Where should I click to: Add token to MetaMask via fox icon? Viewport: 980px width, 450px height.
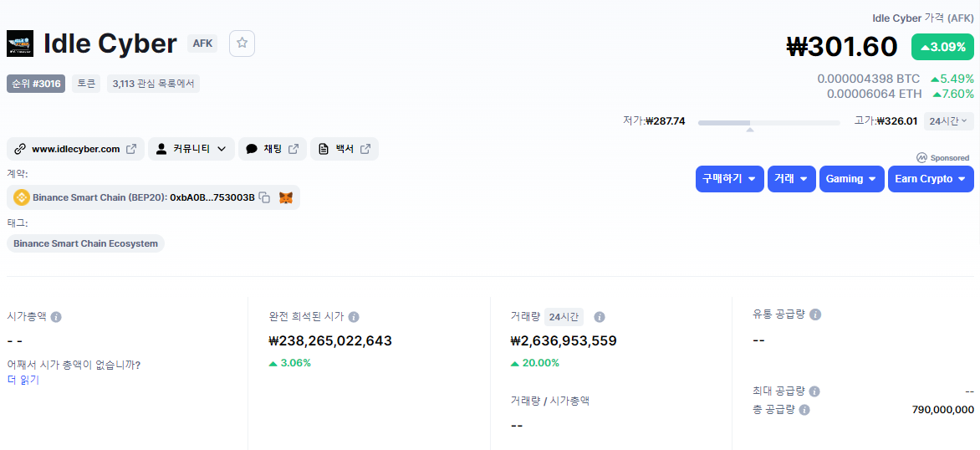[285, 197]
